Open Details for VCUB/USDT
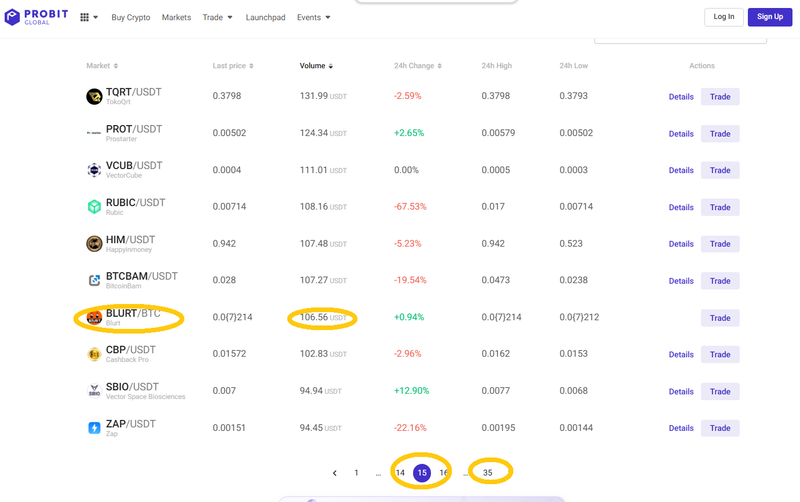 coord(681,170)
